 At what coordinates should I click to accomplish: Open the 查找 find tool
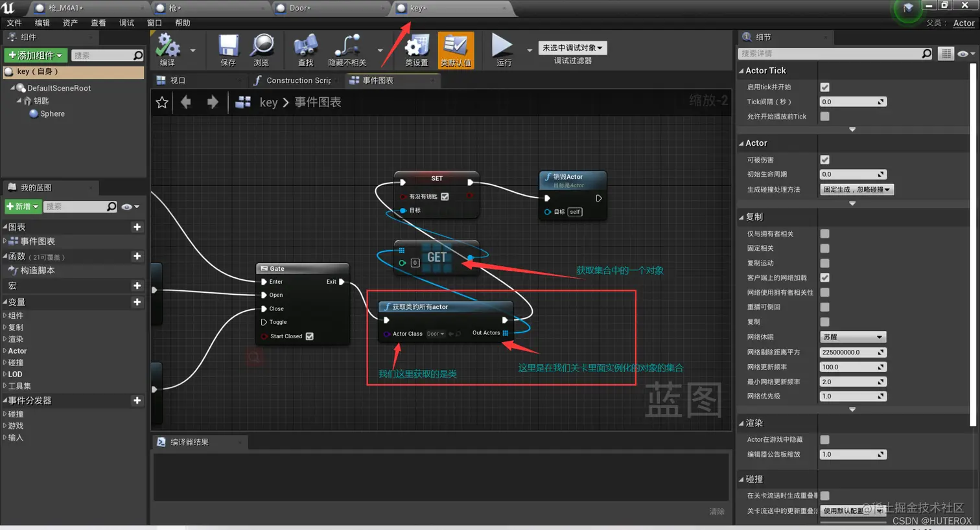(x=305, y=50)
